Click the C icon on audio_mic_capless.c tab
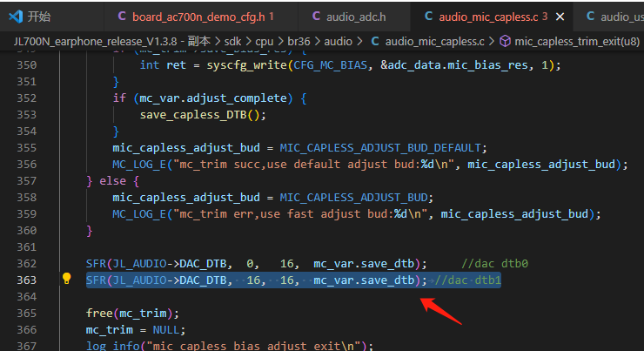The width and height of the screenshot is (644, 351). pos(428,16)
